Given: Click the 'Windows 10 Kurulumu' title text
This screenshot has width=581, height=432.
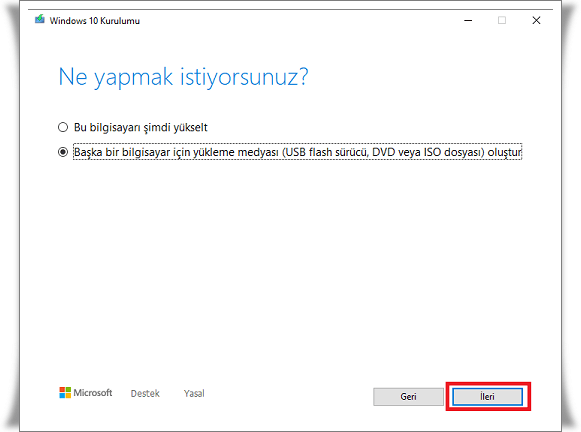Looking at the screenshot, I should (x=95, y=21).
